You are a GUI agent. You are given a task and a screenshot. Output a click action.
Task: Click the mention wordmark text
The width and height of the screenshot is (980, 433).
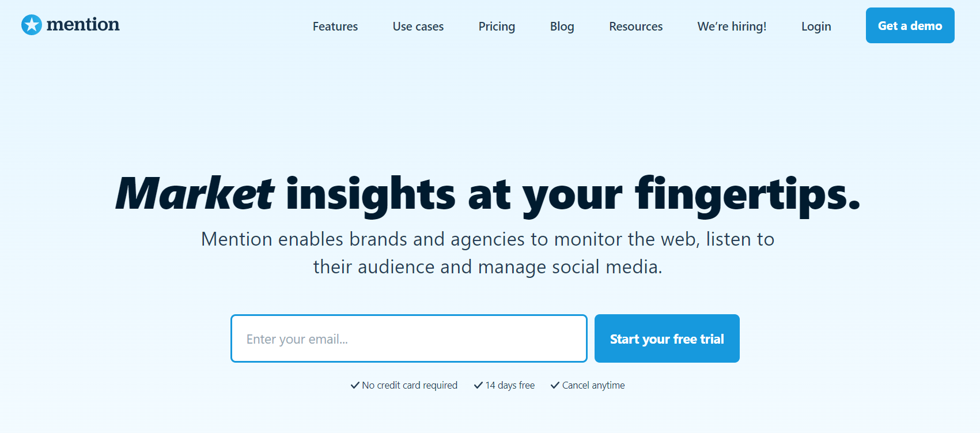(83, 25)
